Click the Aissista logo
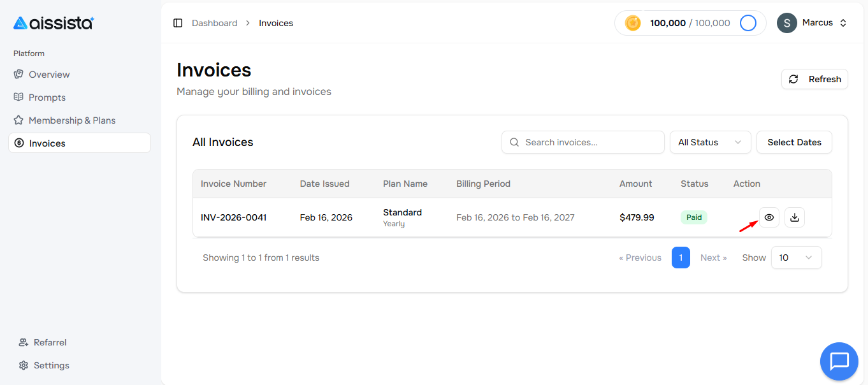The image size is (868, 385). 54,23
